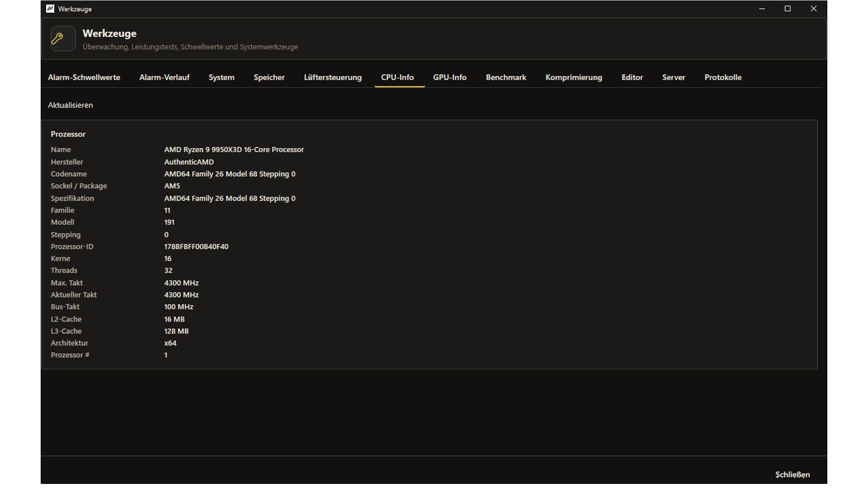The height and width of the screenshot is (488, 868).
Task: Open the Komprimierung tab
Action: [x=574, y=77]
